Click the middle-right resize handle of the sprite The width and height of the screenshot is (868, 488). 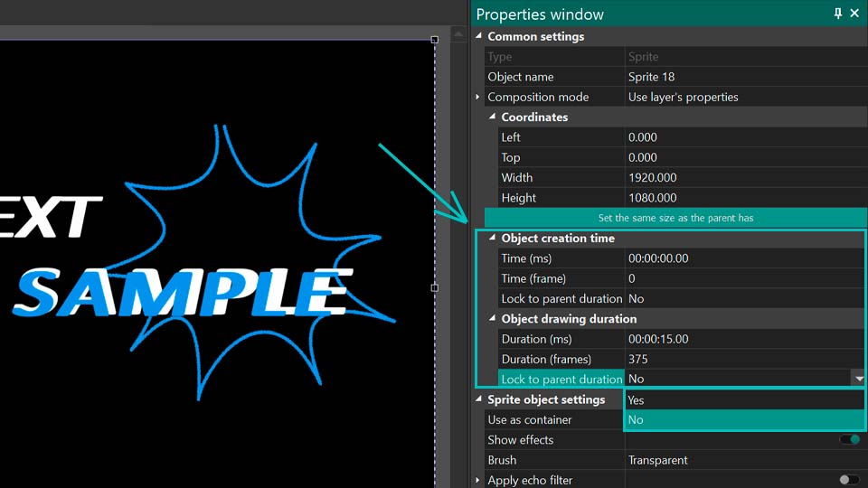click(x=435, y=287)
